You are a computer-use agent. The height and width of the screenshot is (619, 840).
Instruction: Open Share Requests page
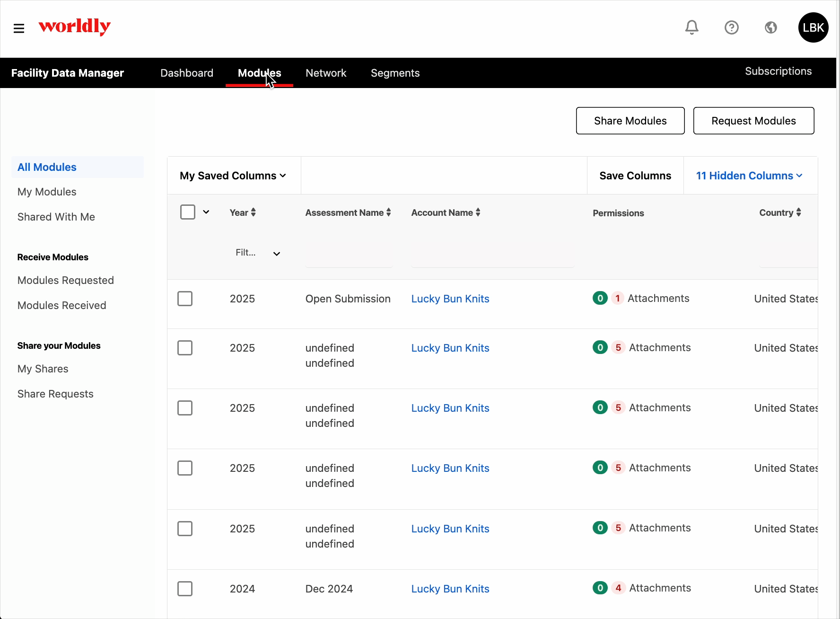pos(55,394)
